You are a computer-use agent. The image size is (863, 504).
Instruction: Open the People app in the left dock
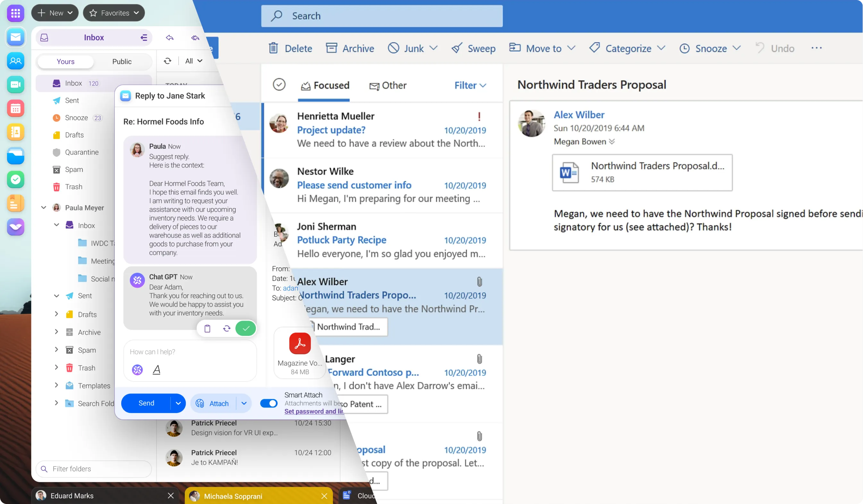coord(15,61)
